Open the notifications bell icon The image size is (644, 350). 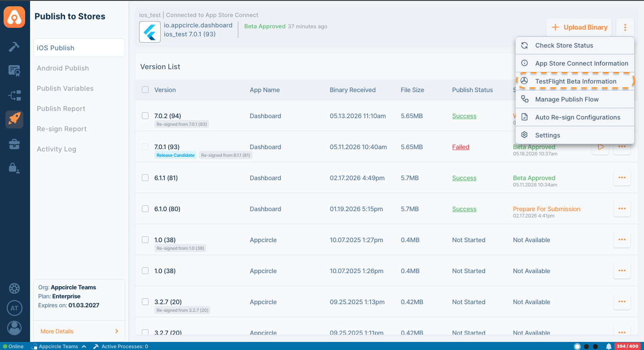pyautogui.click(x=609, y=346)
